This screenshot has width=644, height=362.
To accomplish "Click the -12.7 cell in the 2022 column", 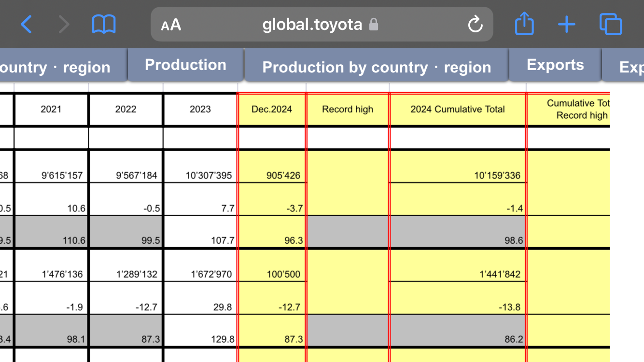I will tap(126, 298).
